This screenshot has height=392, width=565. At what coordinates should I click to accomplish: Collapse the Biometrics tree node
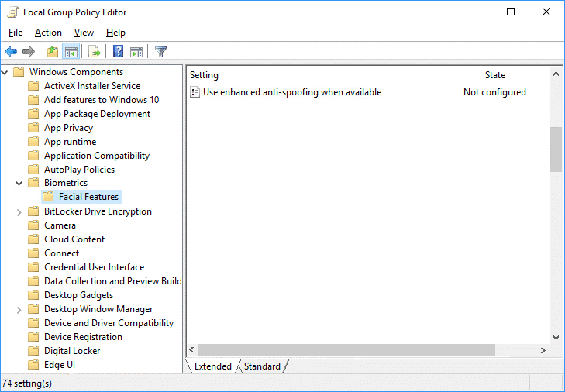tap(19, 184)
